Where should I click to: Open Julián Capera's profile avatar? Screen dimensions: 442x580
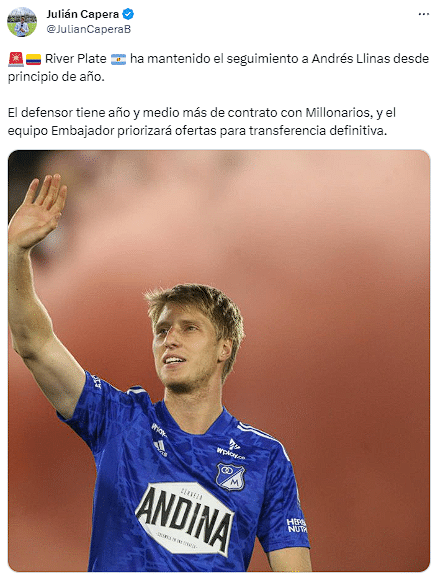pos(22,22)
